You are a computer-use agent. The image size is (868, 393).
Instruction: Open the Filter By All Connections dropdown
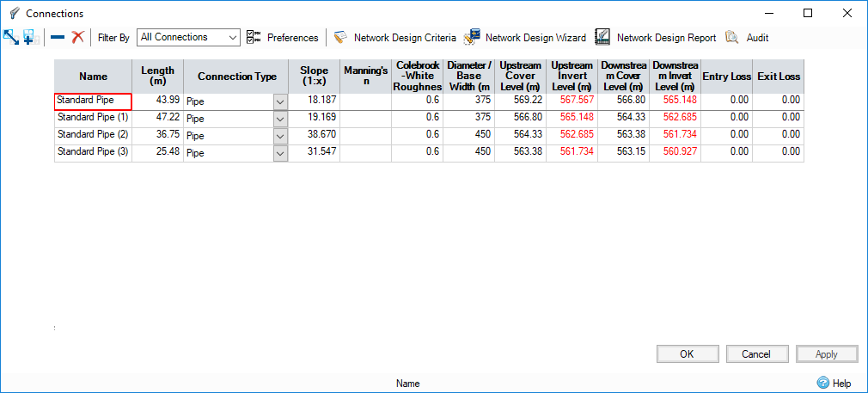click(188, 37)
